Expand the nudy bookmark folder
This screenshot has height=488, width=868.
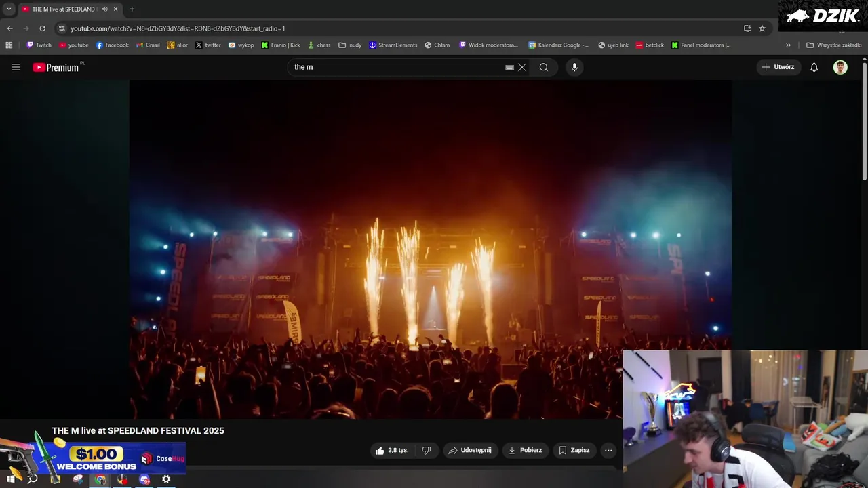[x=350, y=45]
